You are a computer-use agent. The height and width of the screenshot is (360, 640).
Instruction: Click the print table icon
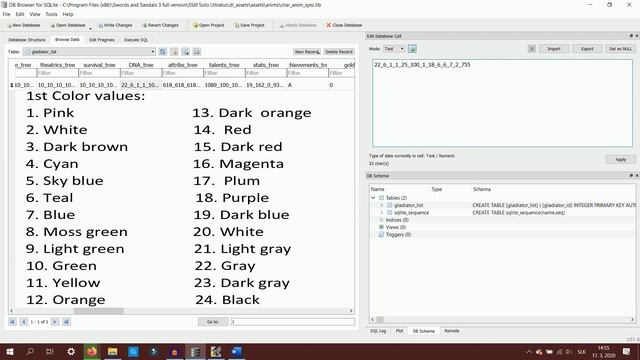tap(197, 52)
